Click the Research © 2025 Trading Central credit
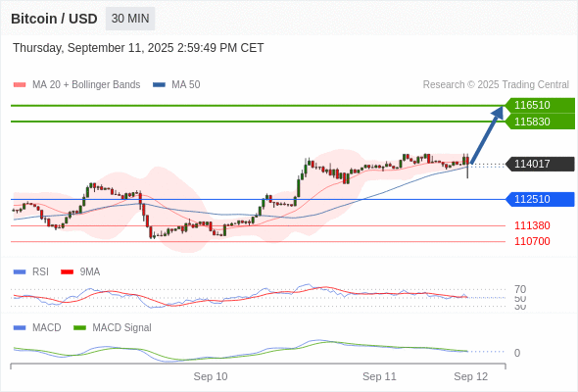This screenshot has width=578, height=392. pyautogui.click(x=496, y=85)
